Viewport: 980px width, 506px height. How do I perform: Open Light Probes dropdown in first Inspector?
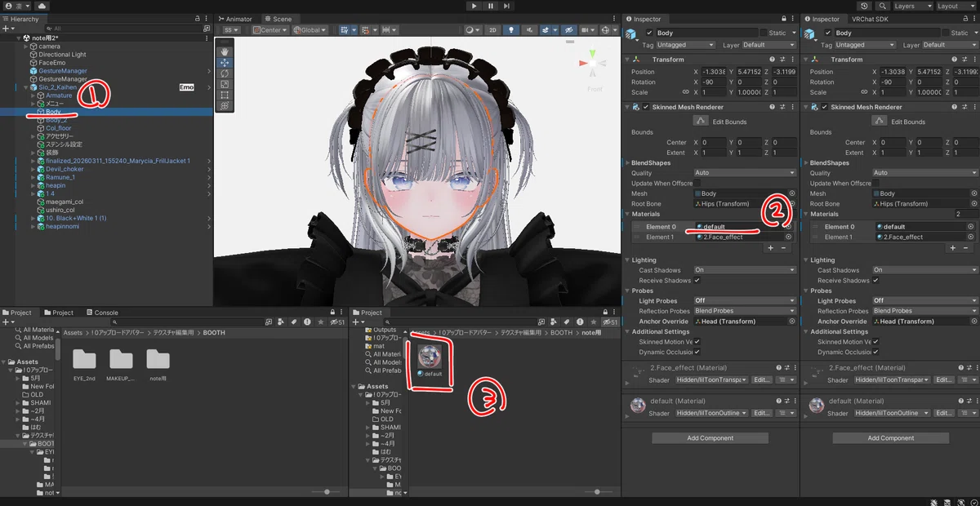pos(744,300)
